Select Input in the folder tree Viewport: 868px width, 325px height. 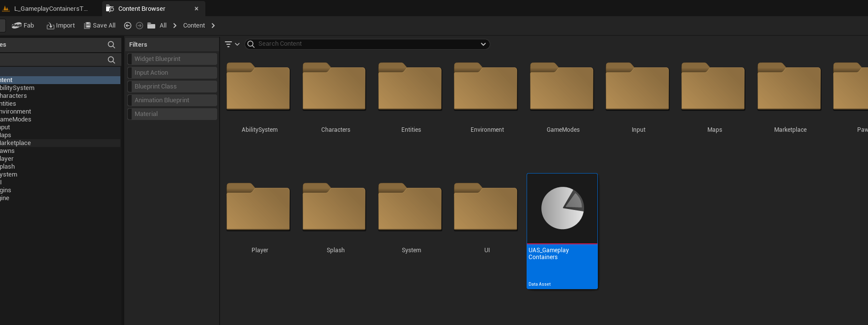coord(60,127)
